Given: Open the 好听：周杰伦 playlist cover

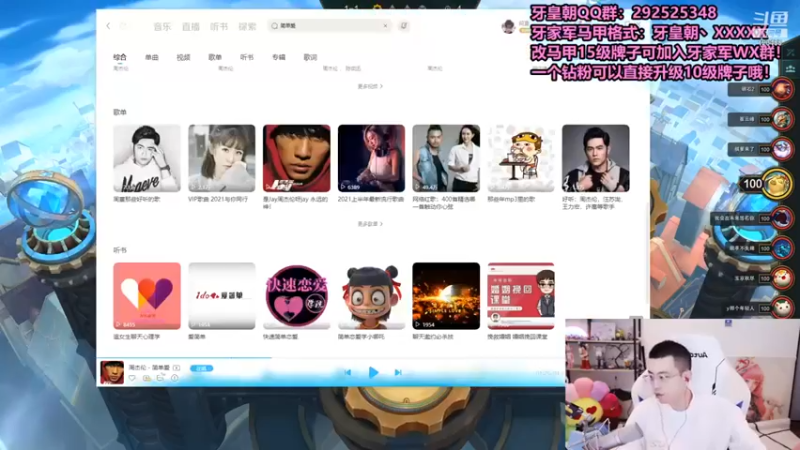Looking at the screenshot, I should tap(596, 158).
